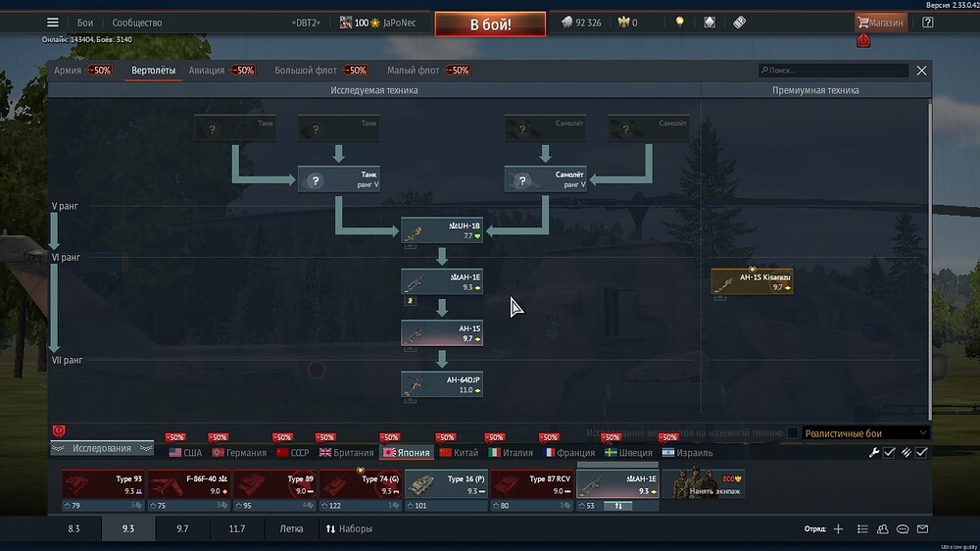The width and height of the screenshot is (980, 551).
Task: Open the Сообщество menu
Action: (x=137, y=23)
